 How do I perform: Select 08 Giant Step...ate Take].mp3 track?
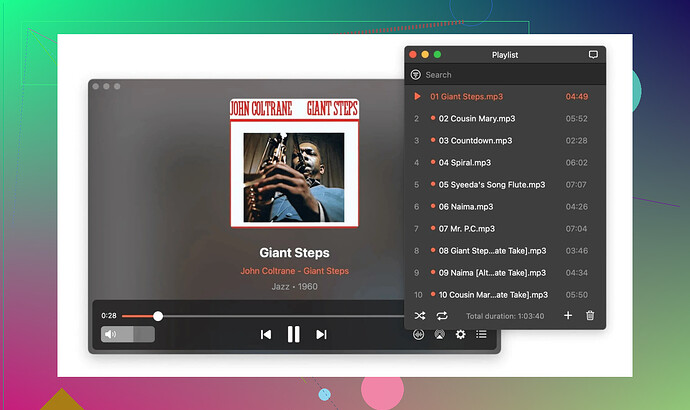pyautogui.click(x=505, y=250)
